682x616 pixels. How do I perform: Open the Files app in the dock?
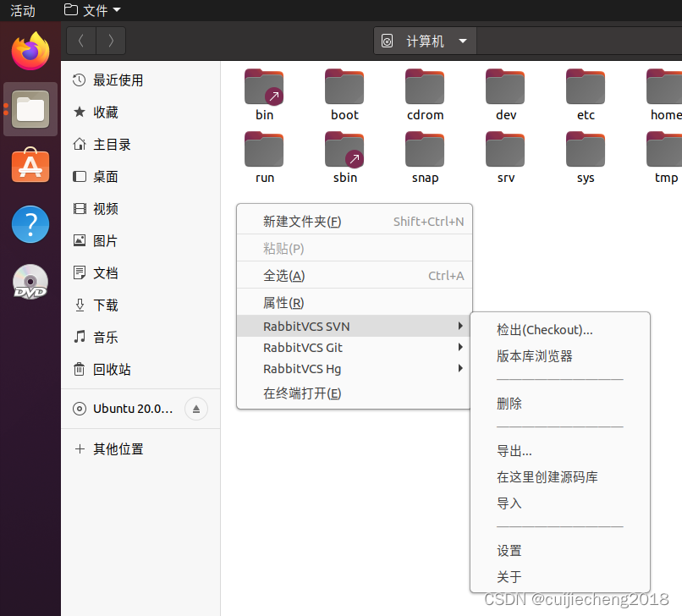click(30, 109)
